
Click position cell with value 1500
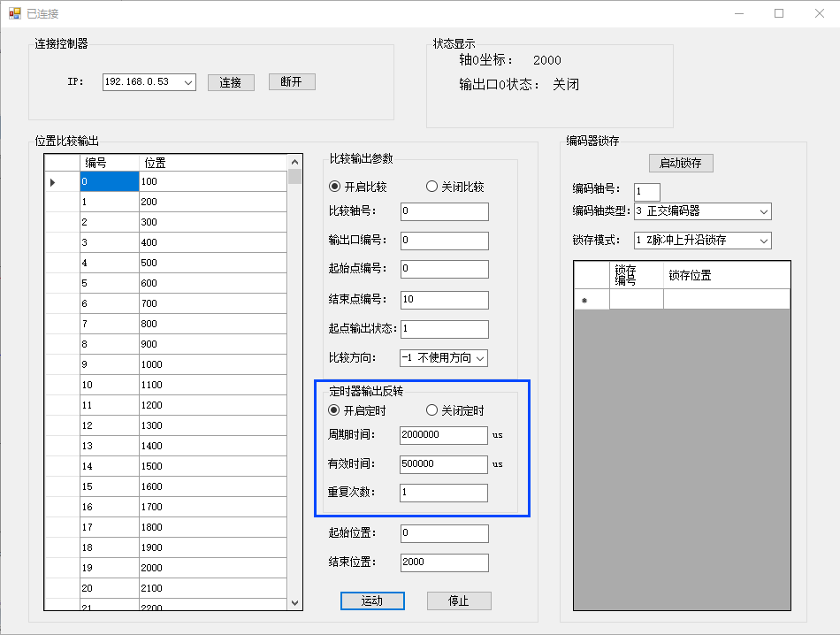213,466
